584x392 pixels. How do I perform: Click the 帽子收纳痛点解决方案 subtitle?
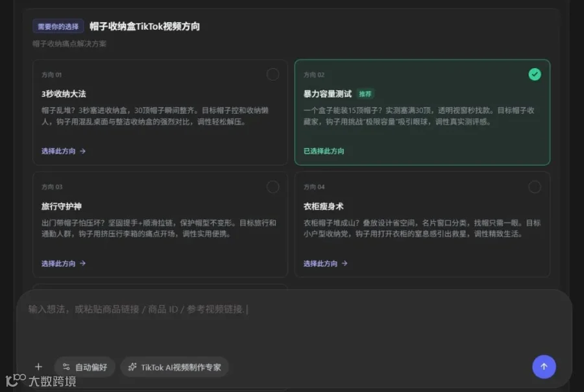(69, 44)
